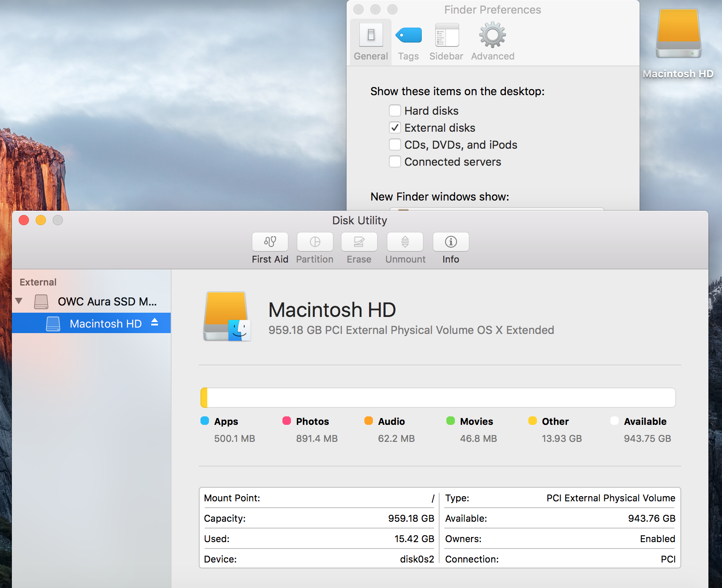Enable CDs, DVDs, and iPods checkbox
The height and width of the screenshot is (588, 722).
[x=395, y=145]
